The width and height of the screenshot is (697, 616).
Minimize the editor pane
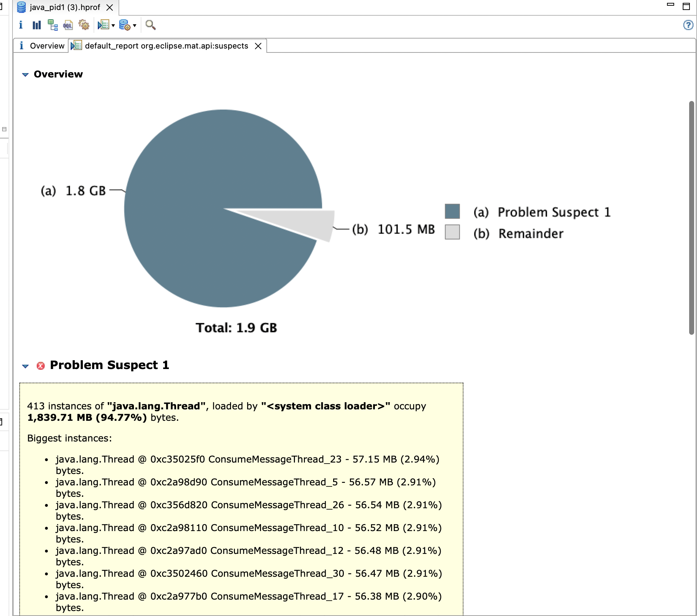point(671,5)
